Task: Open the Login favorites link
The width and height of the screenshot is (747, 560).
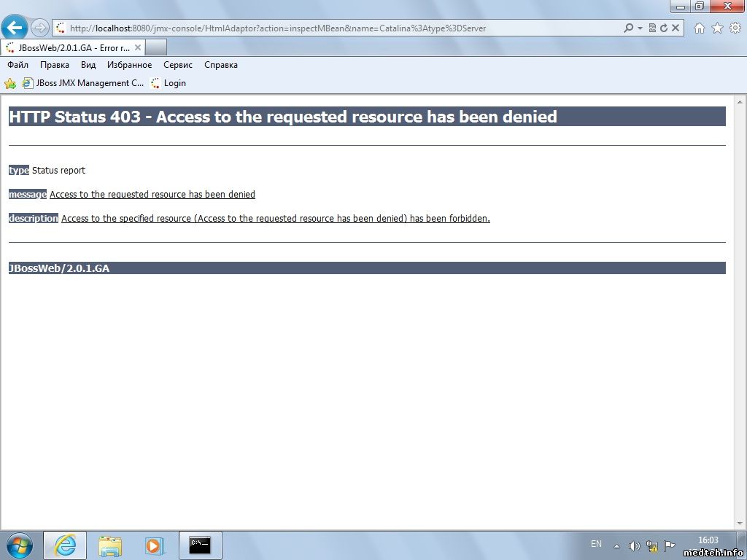Action: 169,83
